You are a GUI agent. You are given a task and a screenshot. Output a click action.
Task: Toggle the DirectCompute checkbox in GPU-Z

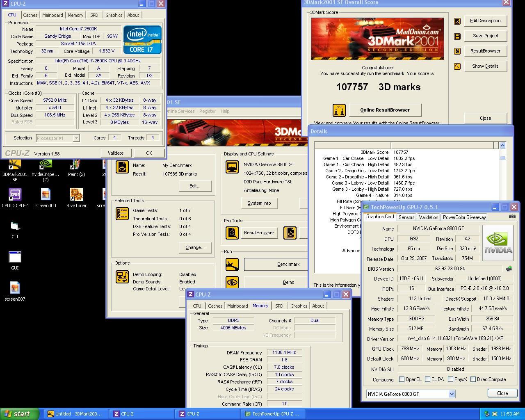[473, 379]
